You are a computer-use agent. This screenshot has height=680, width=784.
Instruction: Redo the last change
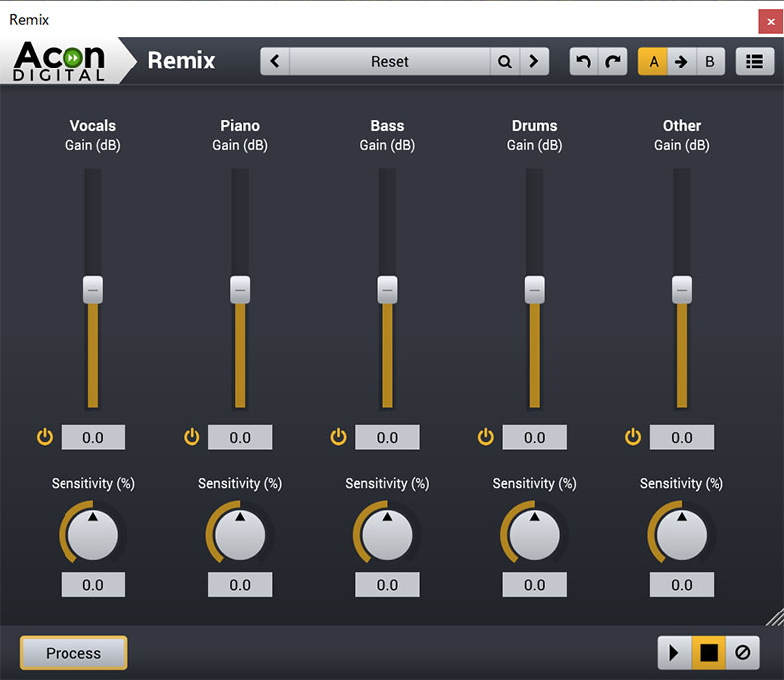point(613,61)
